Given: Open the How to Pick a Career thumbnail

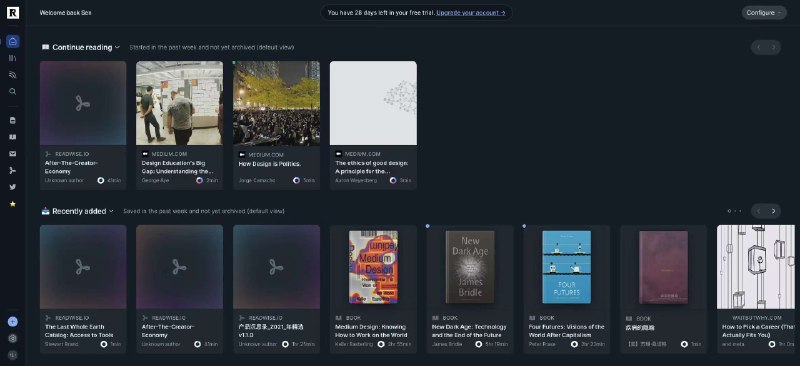Looking at the screenshot, I should point(756,267).
